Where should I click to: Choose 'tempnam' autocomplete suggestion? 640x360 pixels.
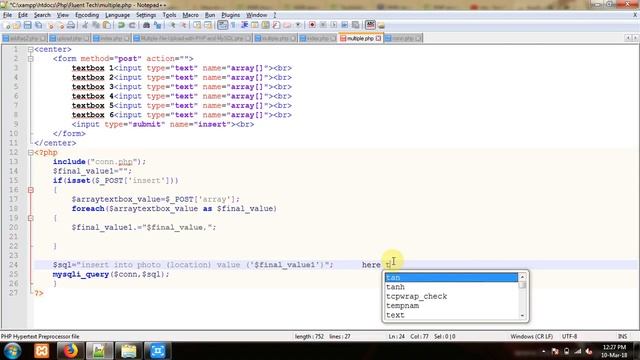(x=451, y=306)
